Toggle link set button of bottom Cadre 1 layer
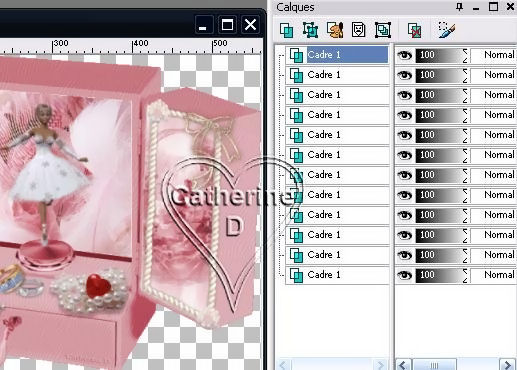The image size is (517, 370). [x=465, y=275]
